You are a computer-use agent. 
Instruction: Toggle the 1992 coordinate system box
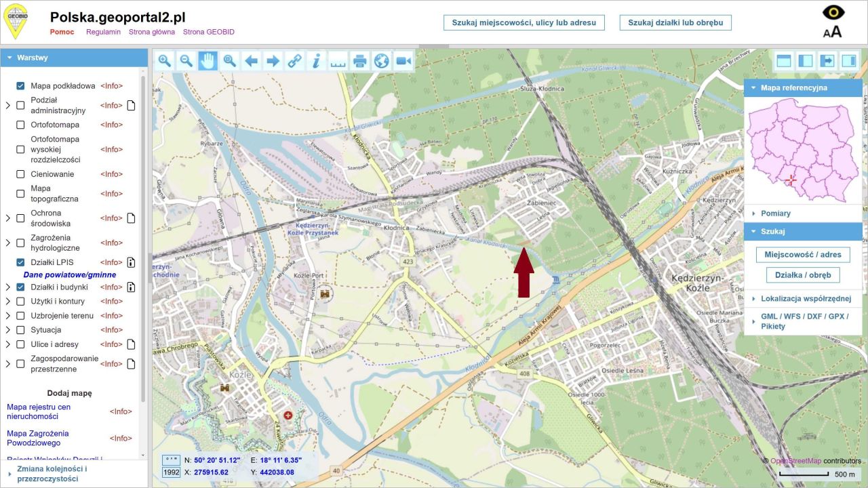coord(171,472)
